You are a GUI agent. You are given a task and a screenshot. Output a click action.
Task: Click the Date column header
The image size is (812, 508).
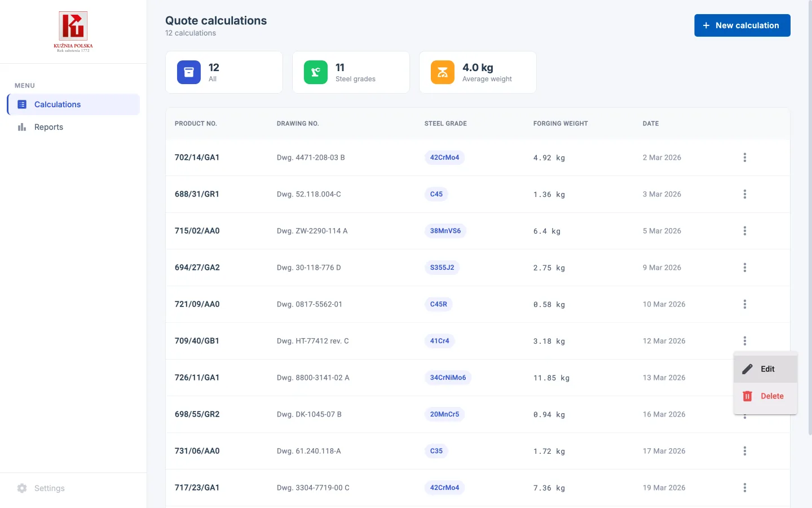[x=651, y=124]
